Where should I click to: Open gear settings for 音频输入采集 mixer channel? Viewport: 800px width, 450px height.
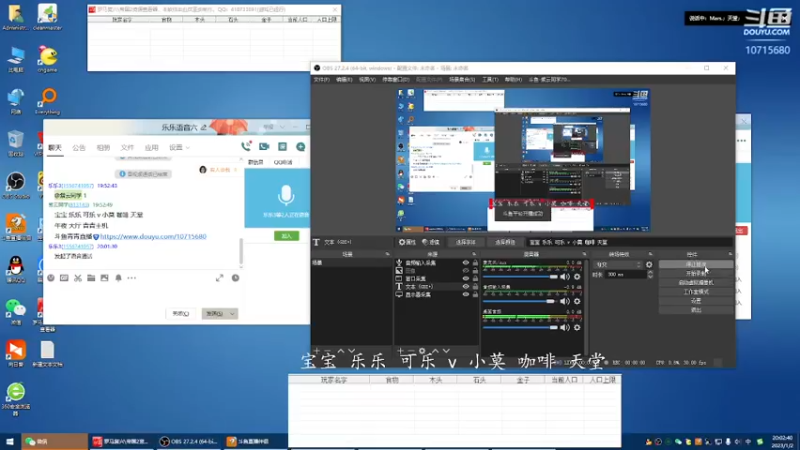pos(577,302)
